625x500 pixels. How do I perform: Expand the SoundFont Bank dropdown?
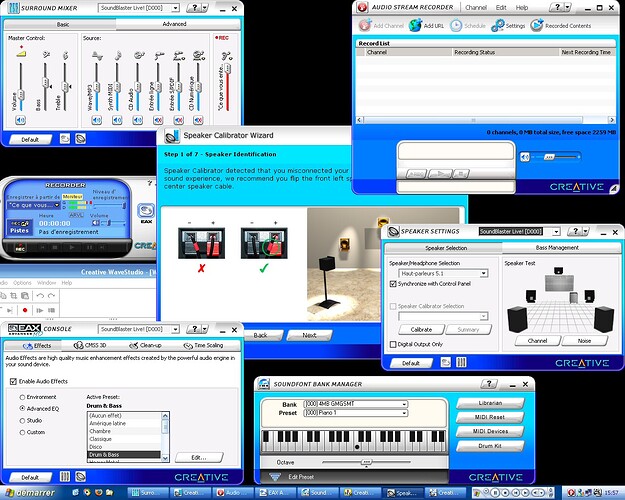tap(404, 403)
